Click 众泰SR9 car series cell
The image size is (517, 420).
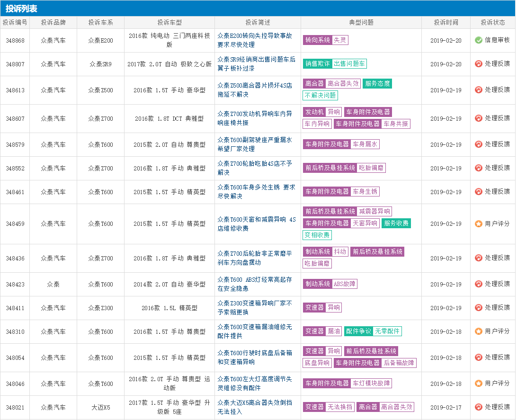(x=100, y=64)
